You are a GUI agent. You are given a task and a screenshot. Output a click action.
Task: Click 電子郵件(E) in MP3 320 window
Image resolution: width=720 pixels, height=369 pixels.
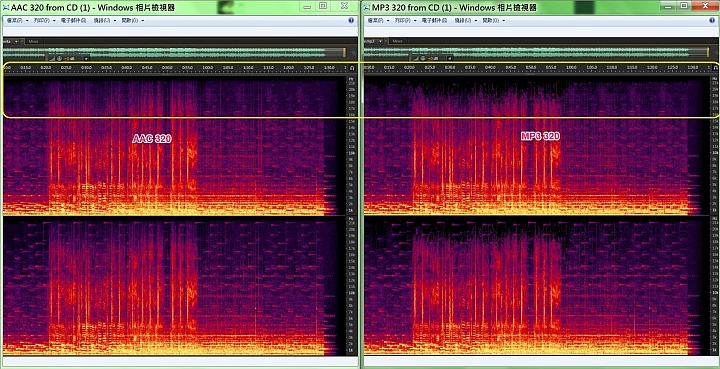pyautogui.click(x=434, y=21)
